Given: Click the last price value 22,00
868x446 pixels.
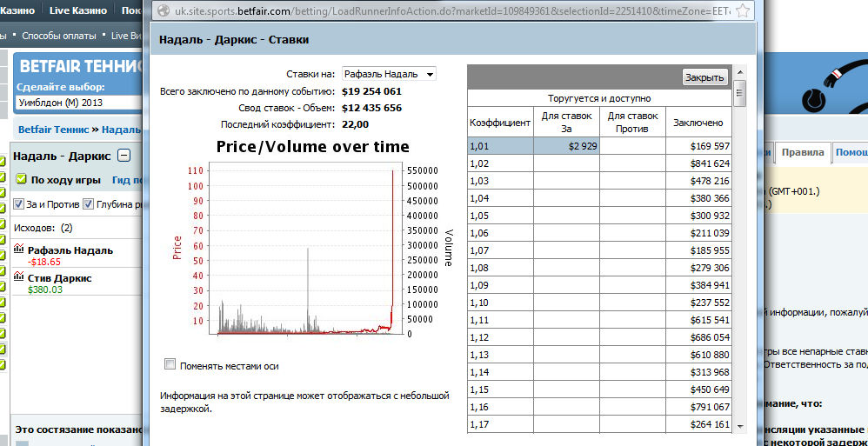Looking at the screenshot, I should click(x=356, y=124).
